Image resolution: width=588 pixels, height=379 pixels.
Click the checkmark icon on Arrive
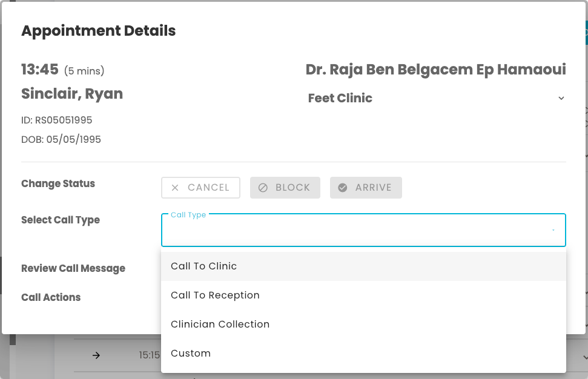click(343, 188)
